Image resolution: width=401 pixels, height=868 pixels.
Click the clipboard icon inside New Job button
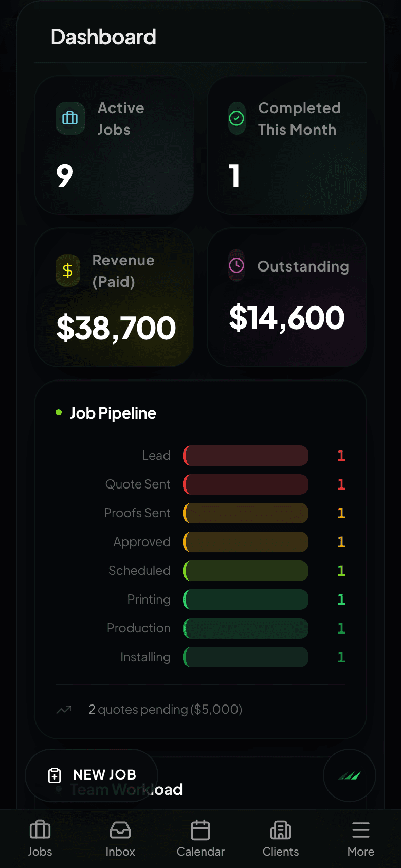(54, 775)
